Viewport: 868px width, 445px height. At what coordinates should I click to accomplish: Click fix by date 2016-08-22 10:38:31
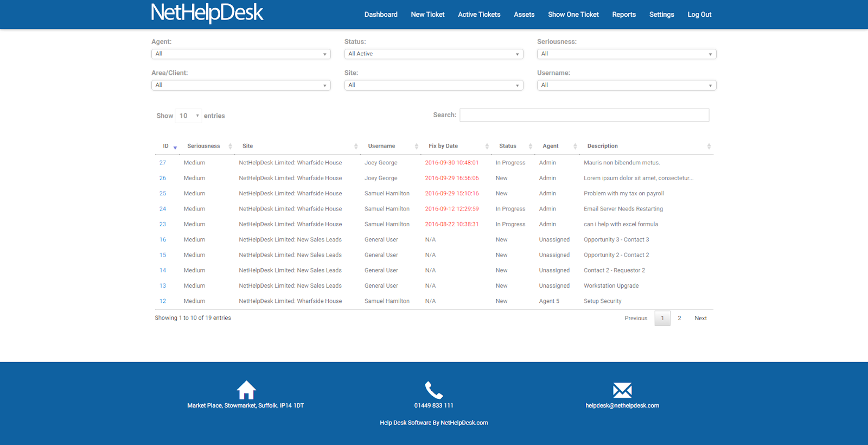452,224
